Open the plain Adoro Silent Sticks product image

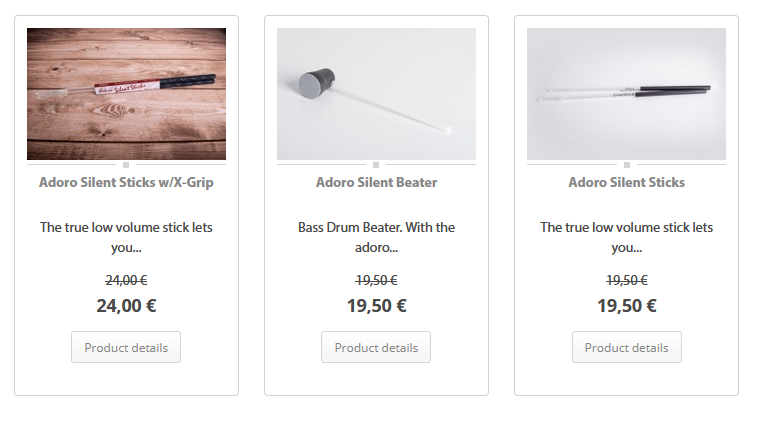coord(626,93)
